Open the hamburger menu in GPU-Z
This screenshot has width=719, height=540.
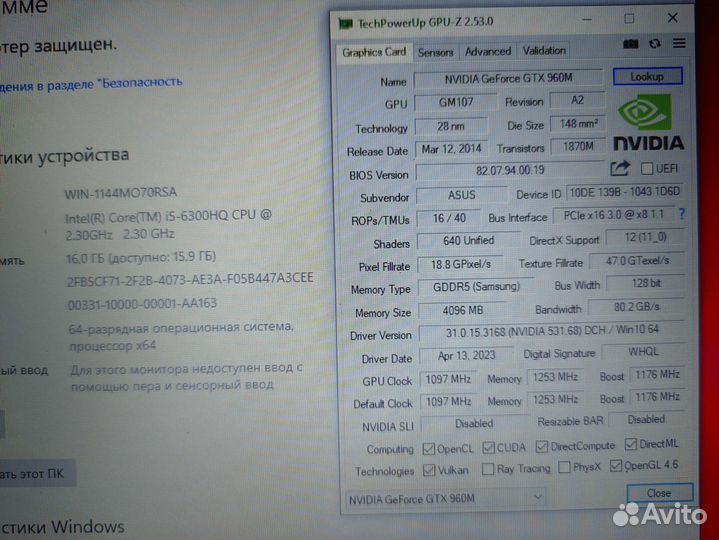pyautogui.click(x=679, y=43)
